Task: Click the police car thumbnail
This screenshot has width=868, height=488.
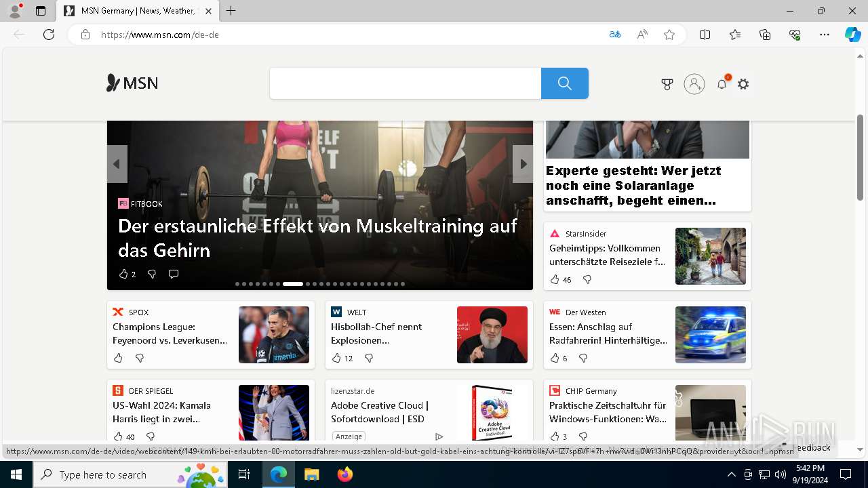Action: (711, 335)
